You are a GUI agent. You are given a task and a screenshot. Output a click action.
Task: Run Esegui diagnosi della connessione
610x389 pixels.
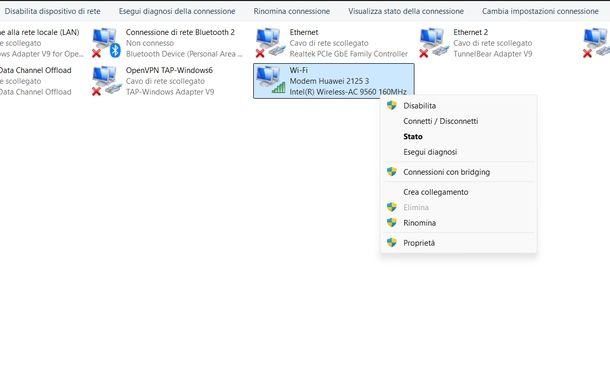177,11
